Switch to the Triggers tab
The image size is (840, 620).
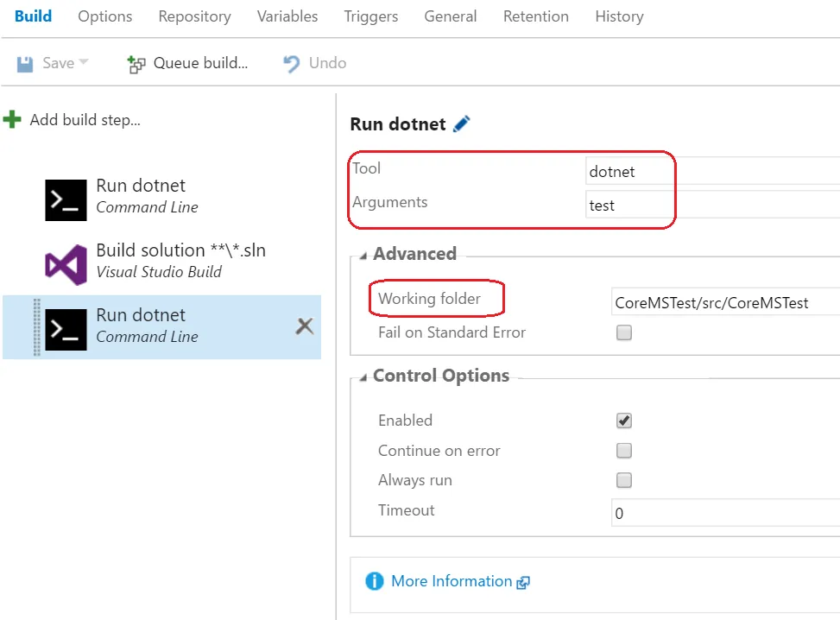click(x=371, y=16)
